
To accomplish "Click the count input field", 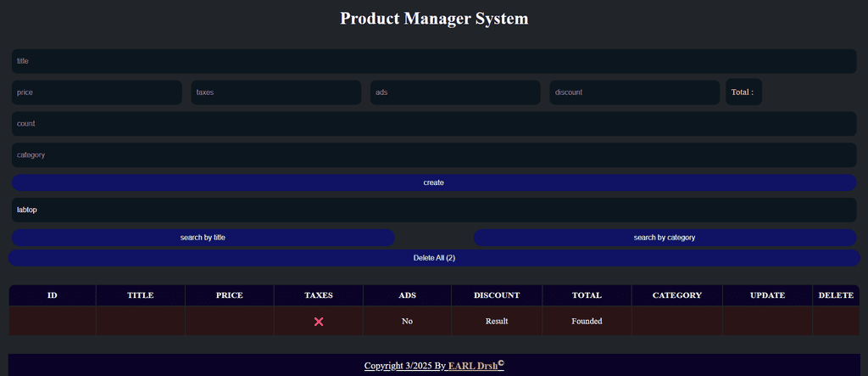I will 433,124.
